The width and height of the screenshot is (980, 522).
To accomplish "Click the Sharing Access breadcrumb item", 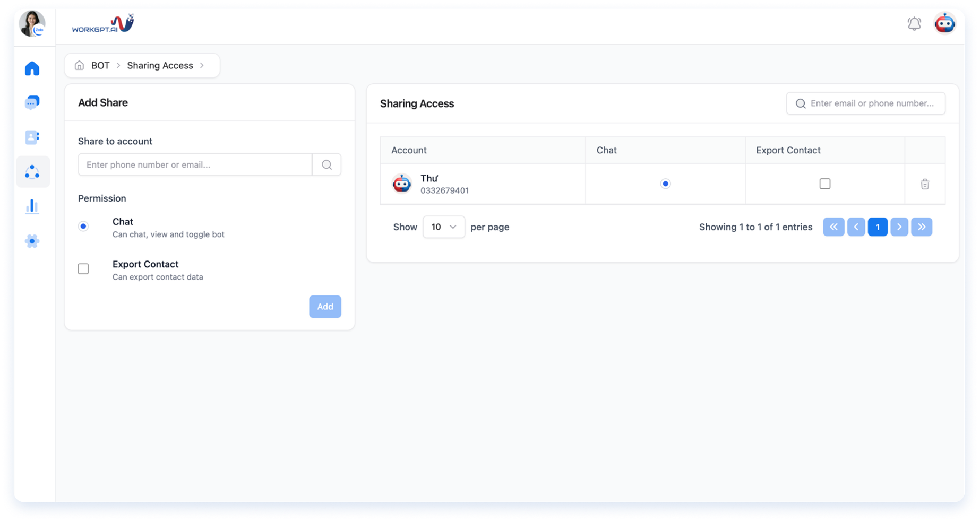I will coord(160,65).
